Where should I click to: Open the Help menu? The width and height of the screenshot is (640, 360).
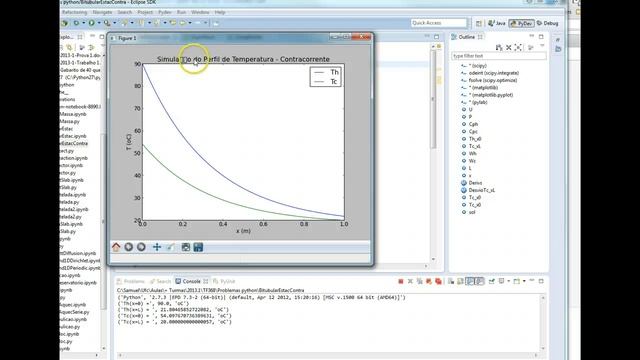(220, 12)
